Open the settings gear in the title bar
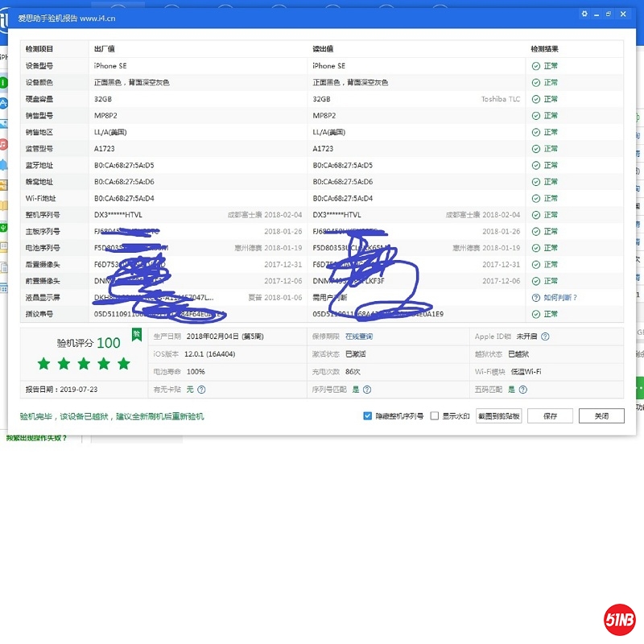This screenshot has width=644, height=644. coord(584,14)
